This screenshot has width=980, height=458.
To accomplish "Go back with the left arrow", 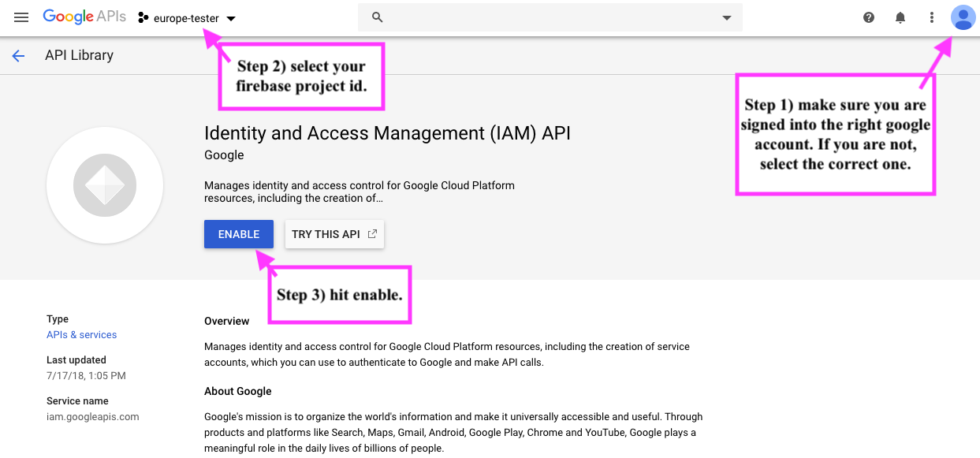I will [18, 56].
